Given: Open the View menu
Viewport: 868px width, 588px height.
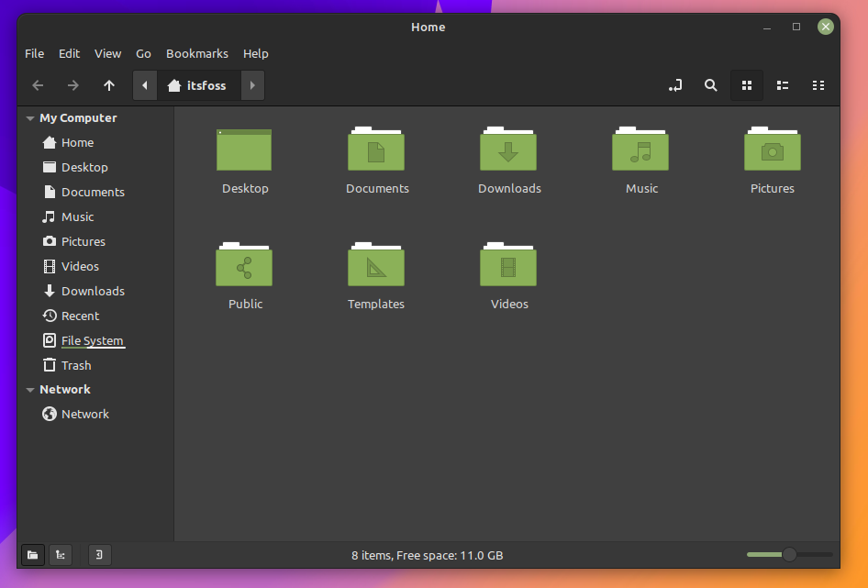Looking at the screenshot, I should [107, 53].
